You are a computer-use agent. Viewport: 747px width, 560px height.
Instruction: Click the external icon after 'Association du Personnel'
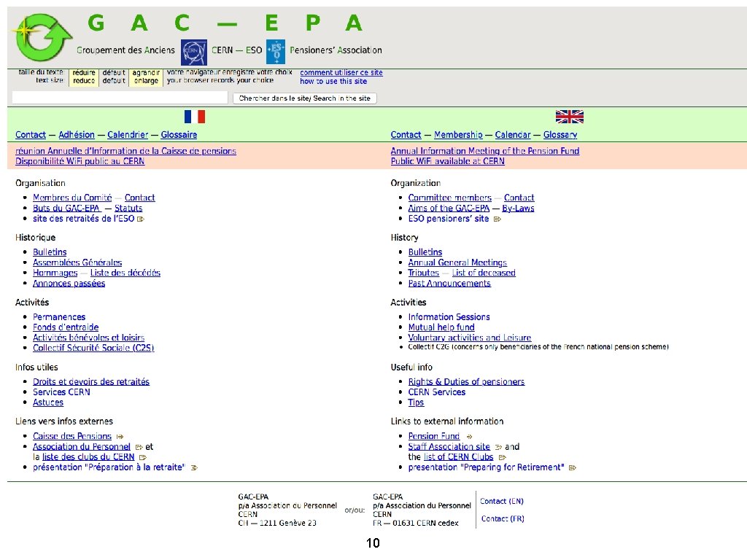tap(139, 447)
